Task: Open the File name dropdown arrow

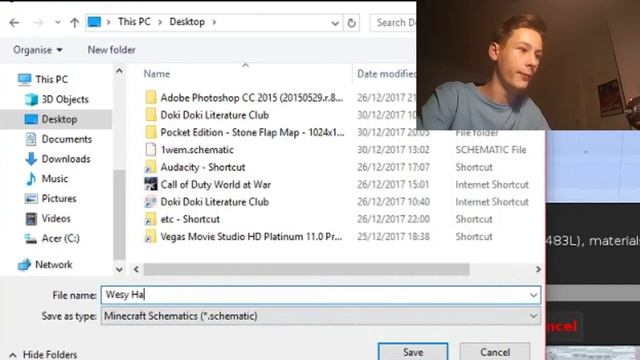Action: [x=533, y=295]
